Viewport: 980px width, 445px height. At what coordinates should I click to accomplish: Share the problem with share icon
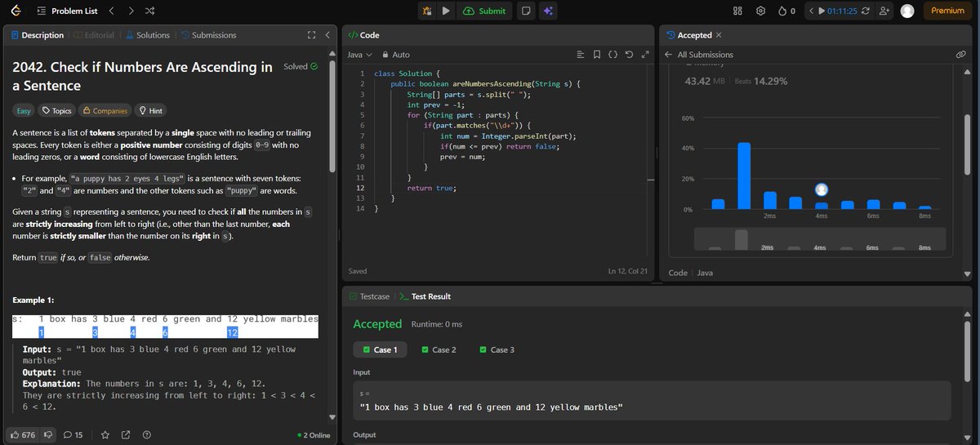[126, 434]
